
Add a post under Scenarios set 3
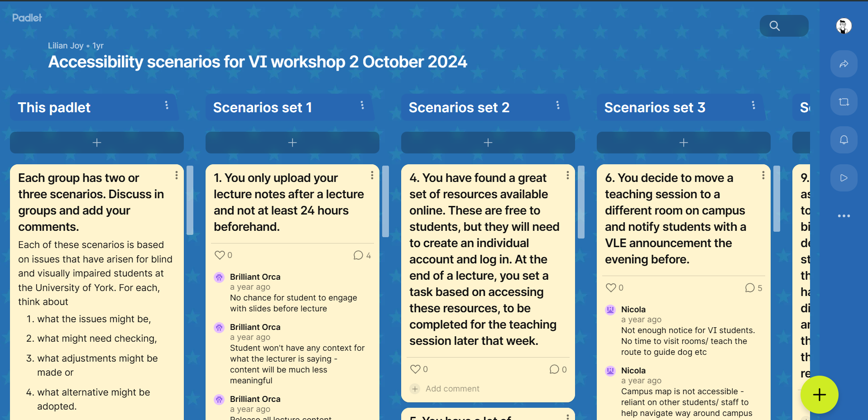(x=683, y=143)
